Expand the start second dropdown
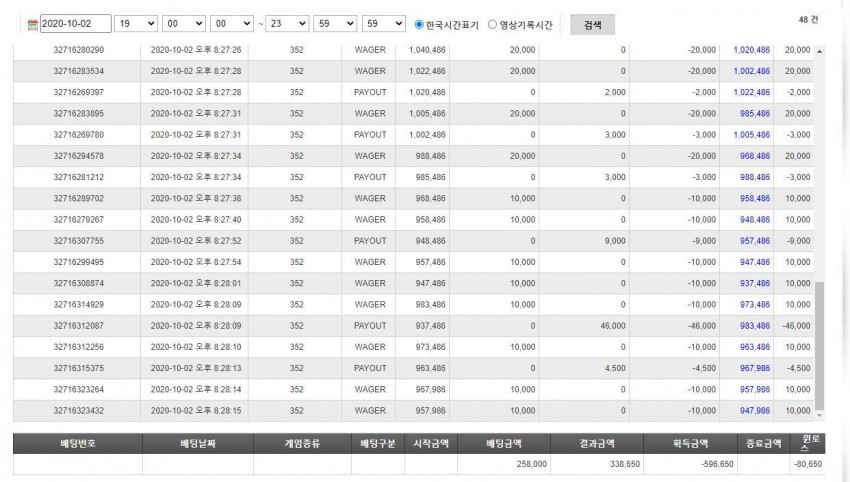 pyautogui.click(x=232, y=24)
